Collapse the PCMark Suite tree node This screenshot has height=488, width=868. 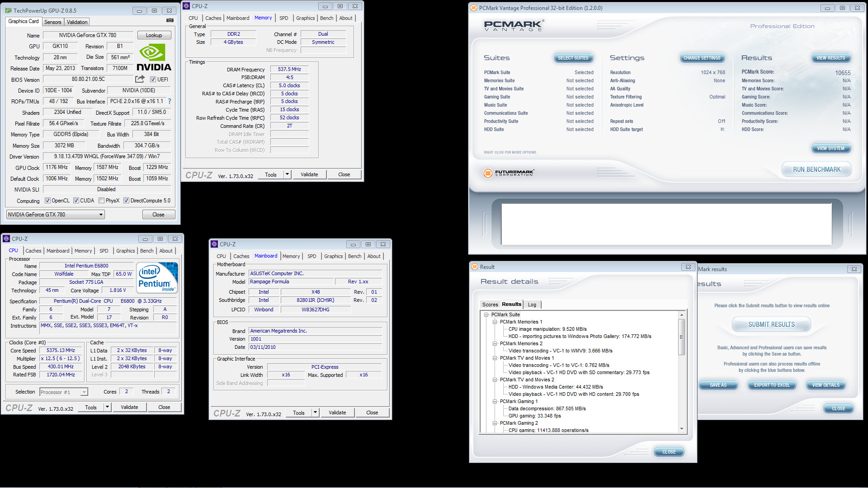pos(486,314)
